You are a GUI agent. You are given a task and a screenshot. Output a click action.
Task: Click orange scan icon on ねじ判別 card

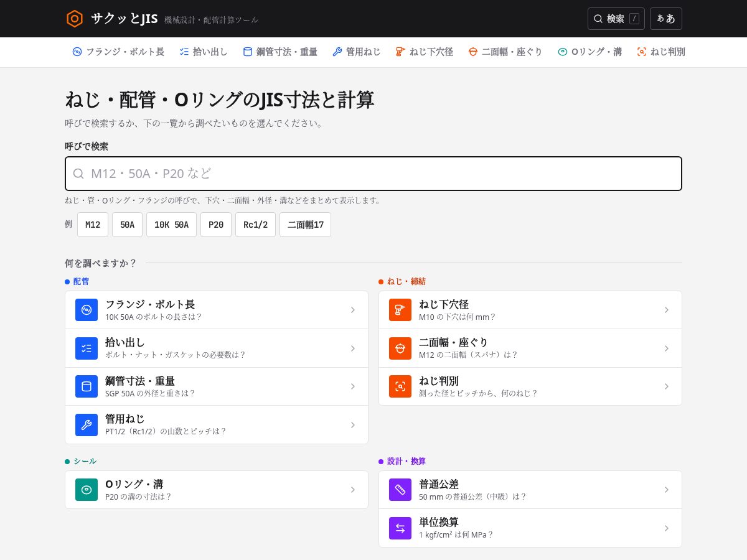pos(400,386)
